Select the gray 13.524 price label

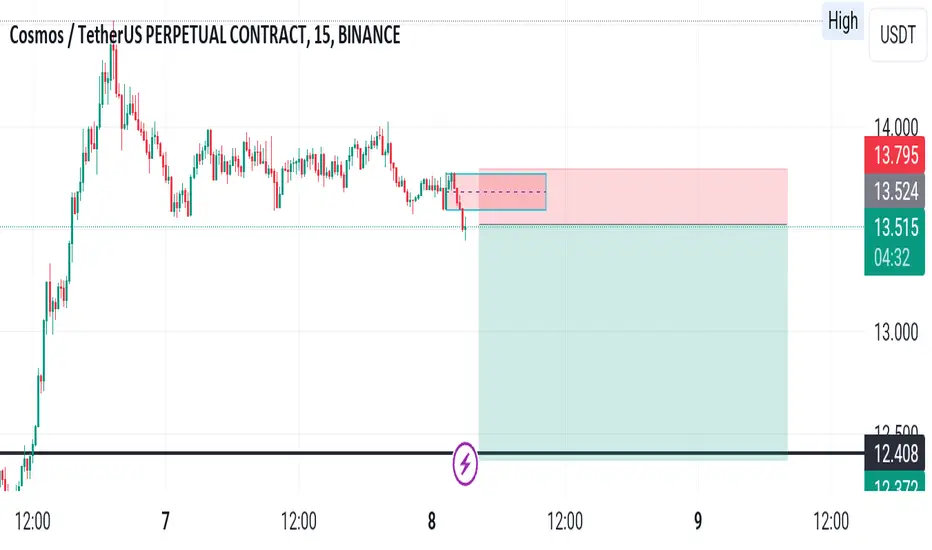click(895, 191)
